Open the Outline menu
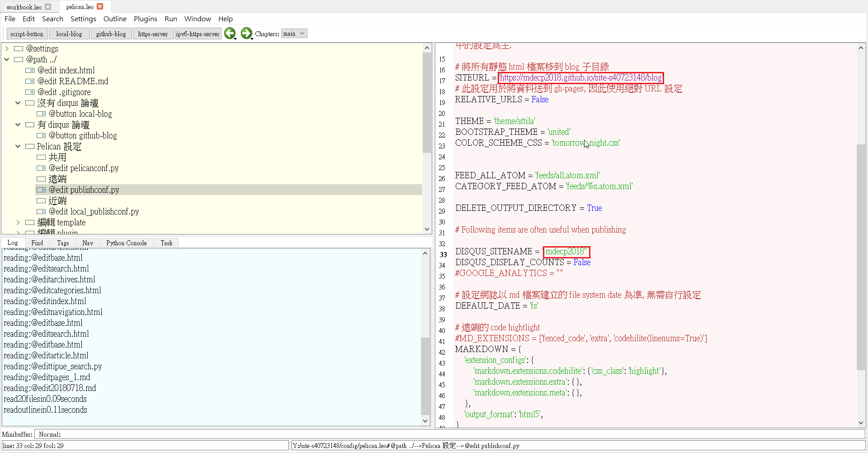Screen dimensions: 868x453 [x=115, y=19]
